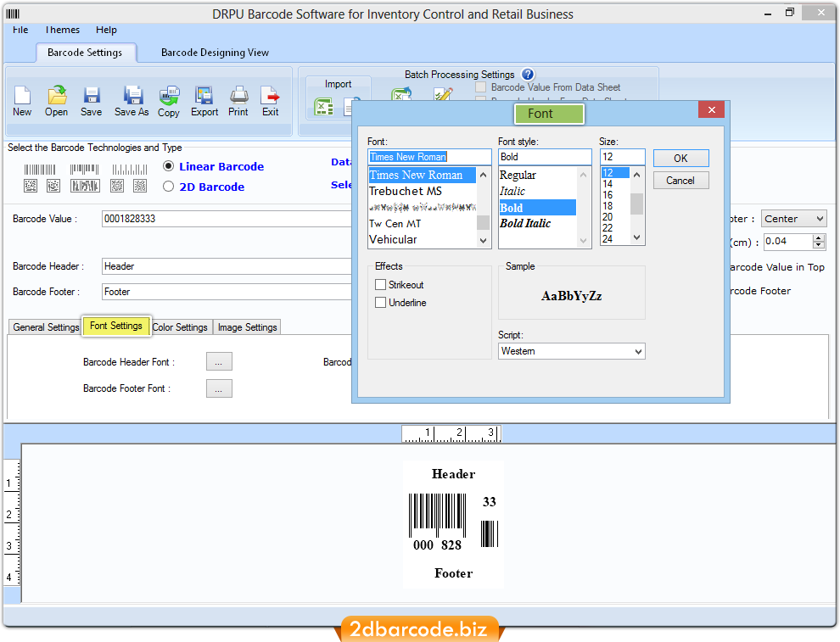Open the Help menu

point(106,30)
